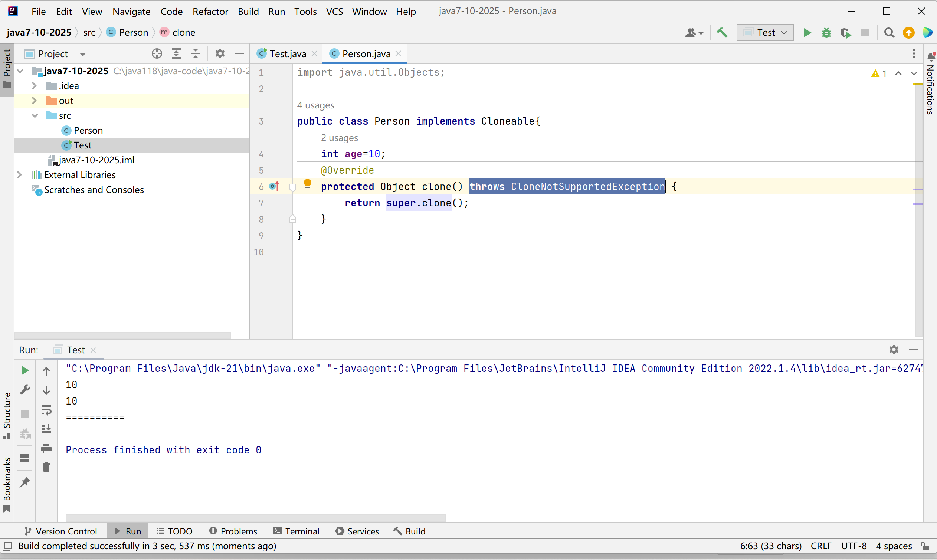Click the Stop button in the main toolbar
Image resolution: width=937 pixels, height=560 pixels.
coord(865,32)
